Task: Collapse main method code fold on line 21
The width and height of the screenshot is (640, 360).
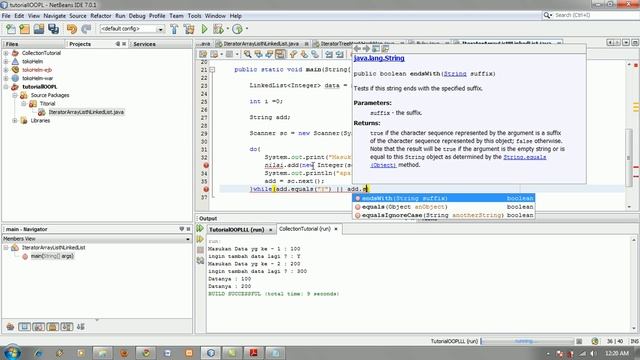Action: pyautogui.click(x=212, y=70)
